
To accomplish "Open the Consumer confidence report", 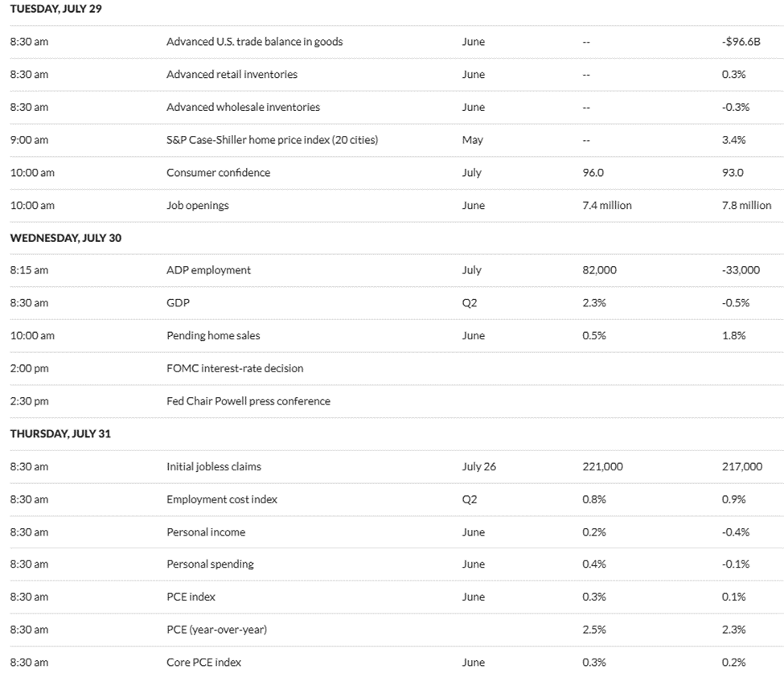I will [218, 173].
